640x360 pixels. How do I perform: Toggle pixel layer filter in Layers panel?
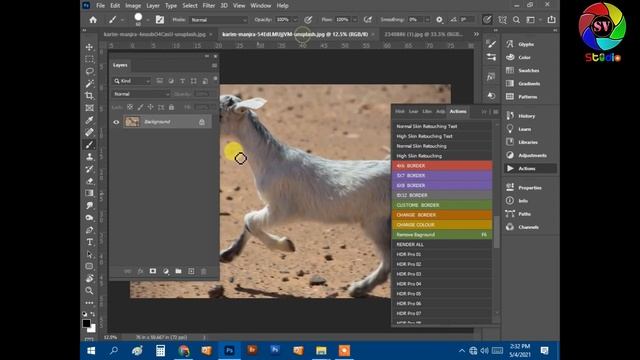[160, 81]
